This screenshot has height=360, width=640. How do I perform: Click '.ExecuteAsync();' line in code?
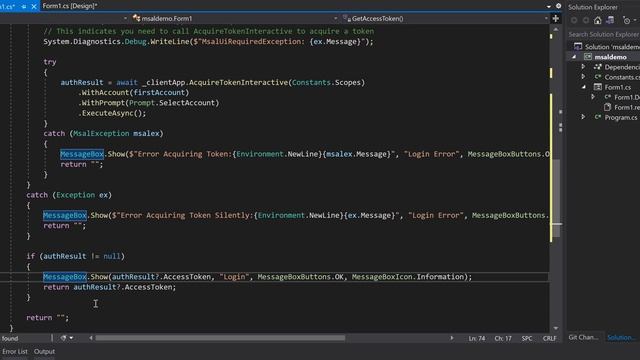[112, 113]
